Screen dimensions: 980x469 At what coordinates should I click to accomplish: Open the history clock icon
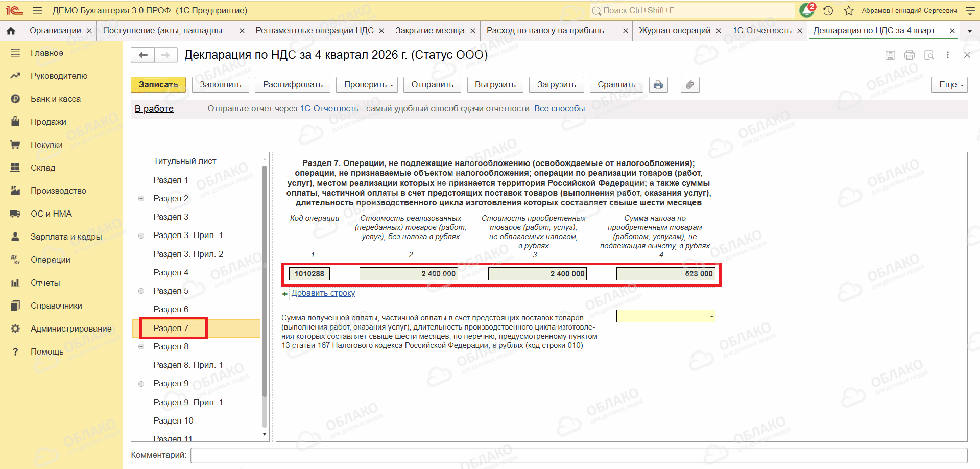828,10
